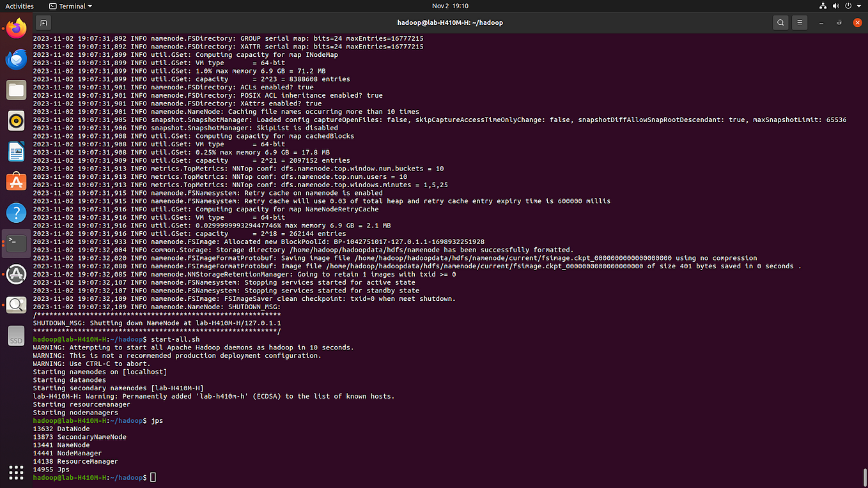Viewport: 868px width, 488px height.
Task: Open a new terminal tab via the header icon
Action: [43, 22]
